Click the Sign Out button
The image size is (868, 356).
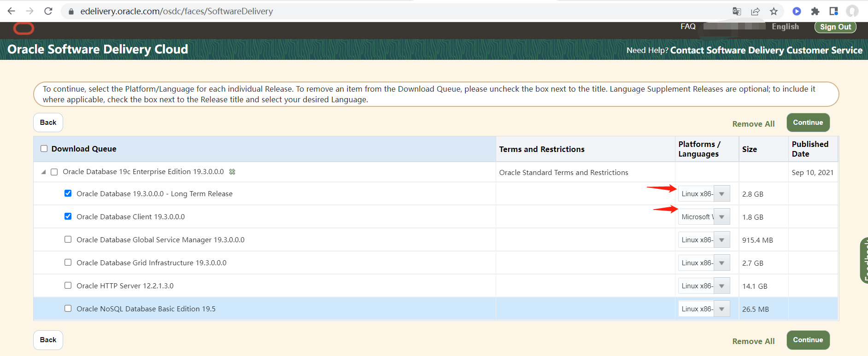[x=835, y=27]
